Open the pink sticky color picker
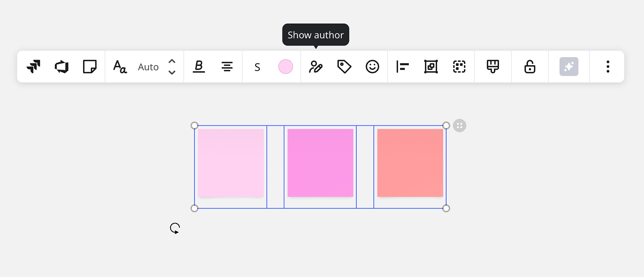The image size is (644, 277). tap(285, 66)
